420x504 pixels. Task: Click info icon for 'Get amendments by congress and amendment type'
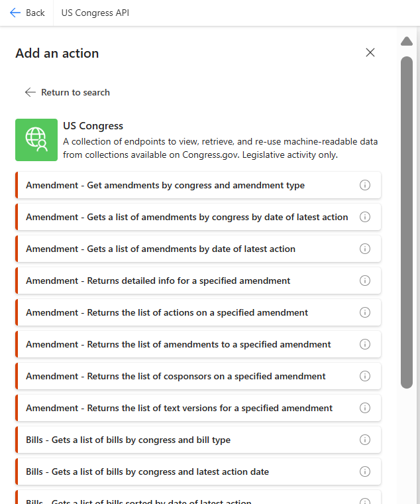tap(364, 185)
